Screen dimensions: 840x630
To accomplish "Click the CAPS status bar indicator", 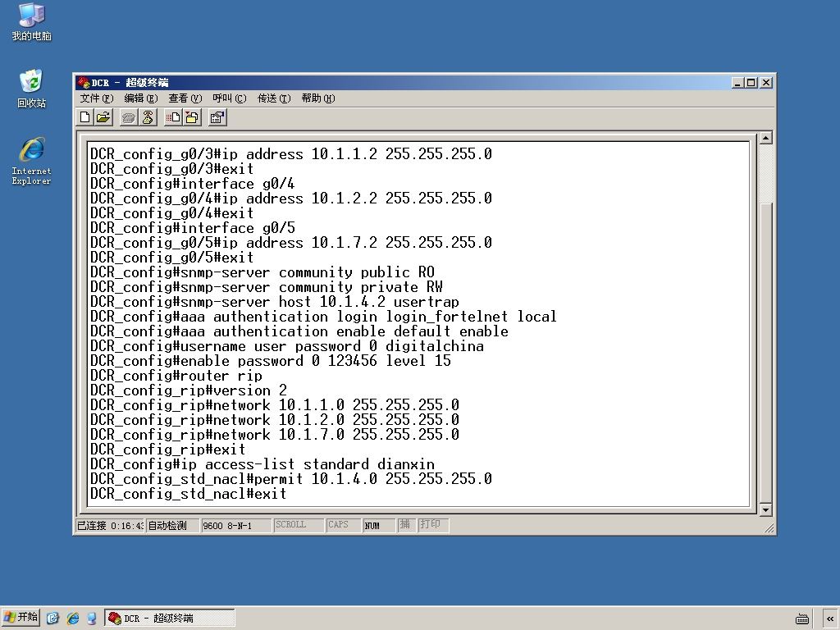I will (342, 525).
